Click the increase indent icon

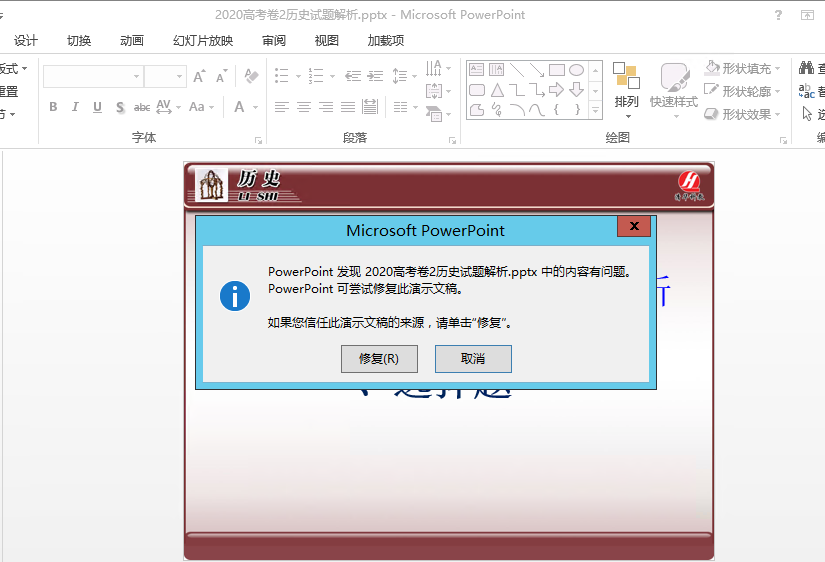tap(375, 76)
